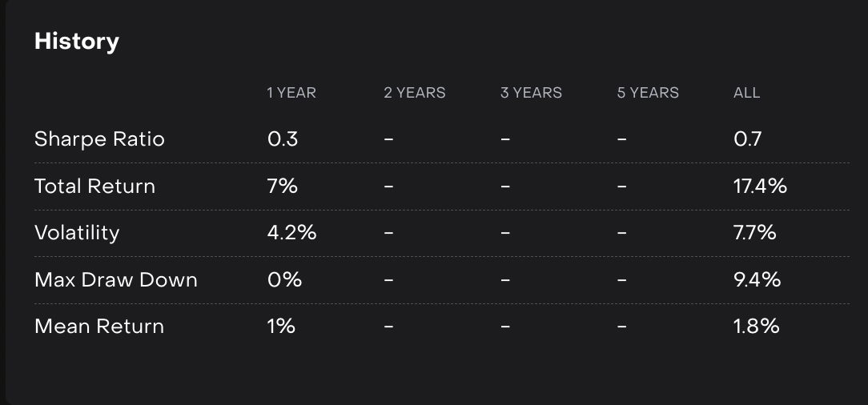Click the Volatility row label
This screenshot has height=405, width=868.
[77, 233]
